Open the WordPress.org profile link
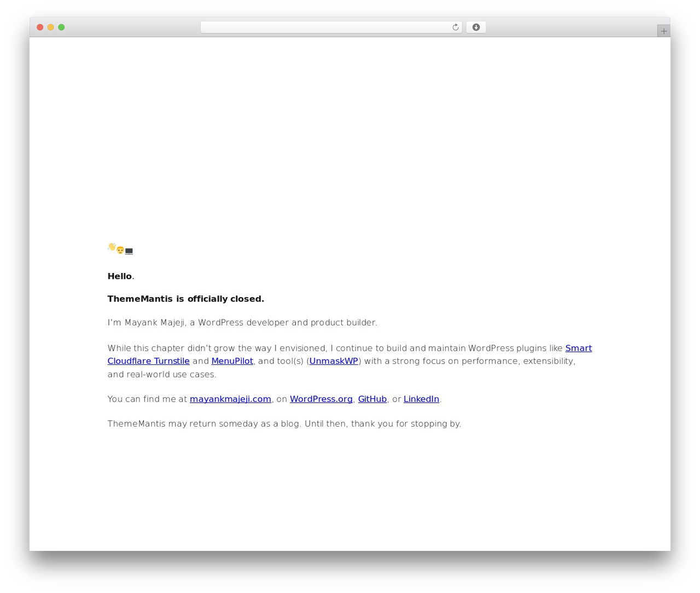 coord(321,399)
